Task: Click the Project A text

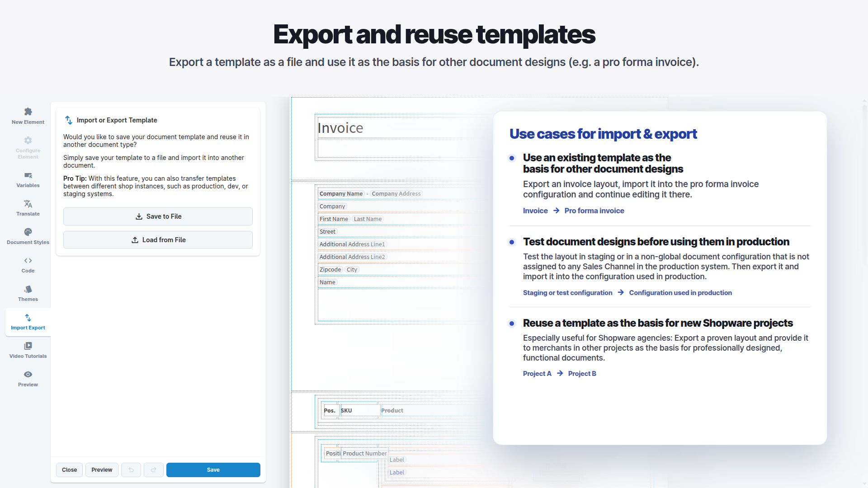Action: pos(537,374)
